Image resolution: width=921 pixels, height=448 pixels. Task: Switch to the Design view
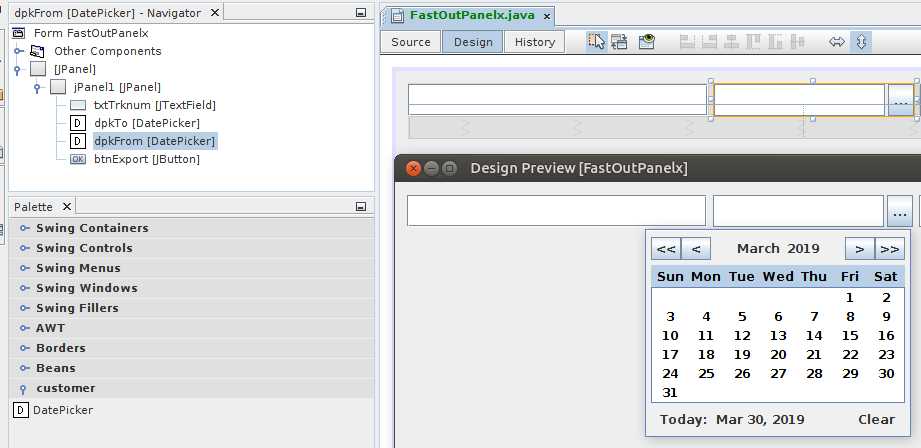473,42
